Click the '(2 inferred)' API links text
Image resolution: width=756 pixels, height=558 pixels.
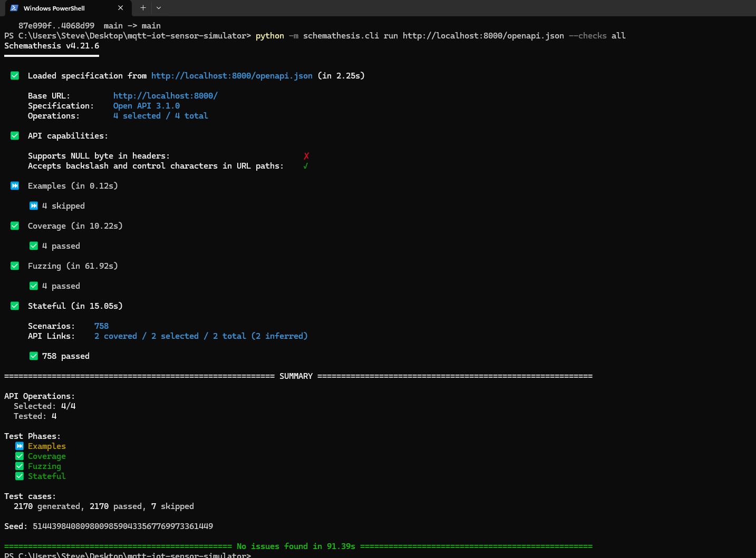(279, 336)
